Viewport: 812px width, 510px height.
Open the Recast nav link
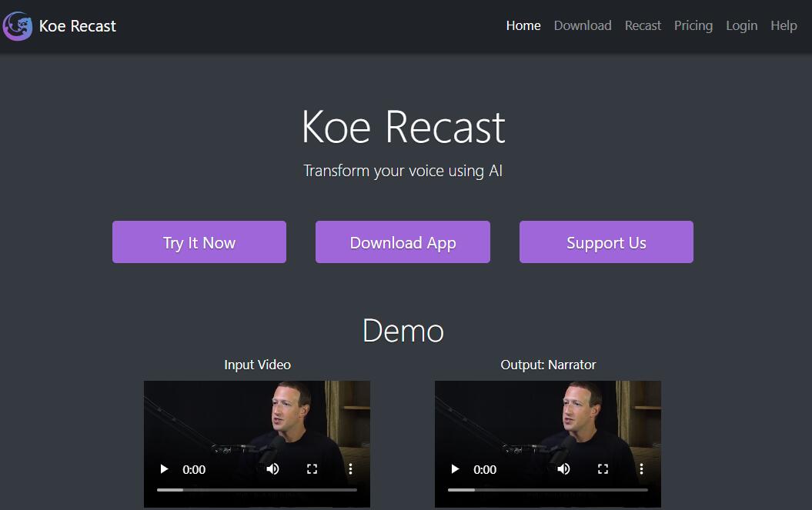(643, 26)
